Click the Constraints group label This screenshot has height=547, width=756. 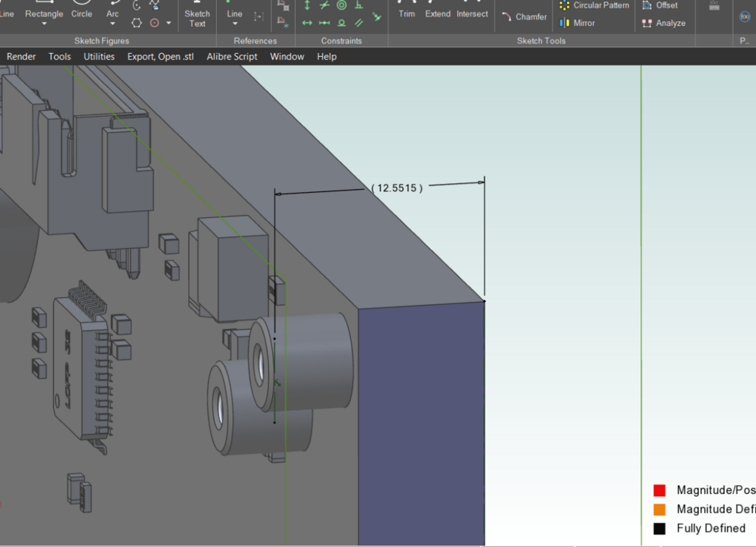click(x=342, y=41)
